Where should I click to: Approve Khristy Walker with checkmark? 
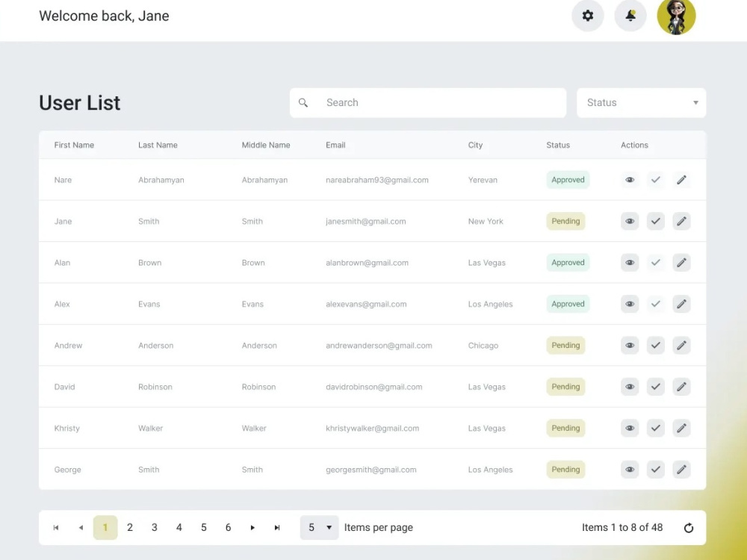656,428
